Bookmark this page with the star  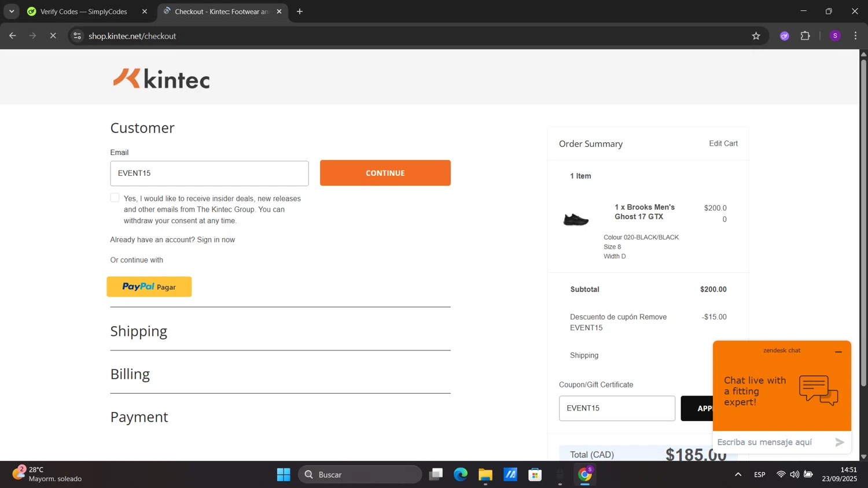[756, 36]
